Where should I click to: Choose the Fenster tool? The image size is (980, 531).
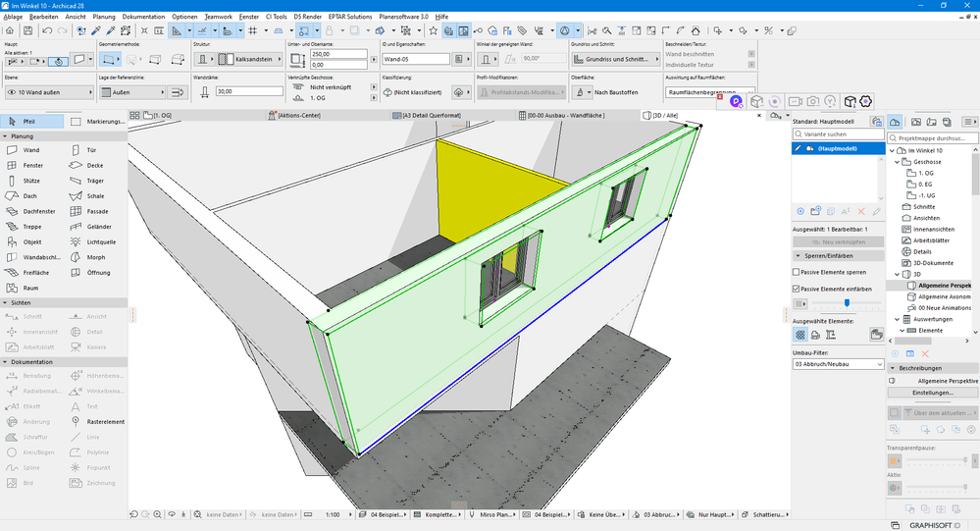pos(31,166)
